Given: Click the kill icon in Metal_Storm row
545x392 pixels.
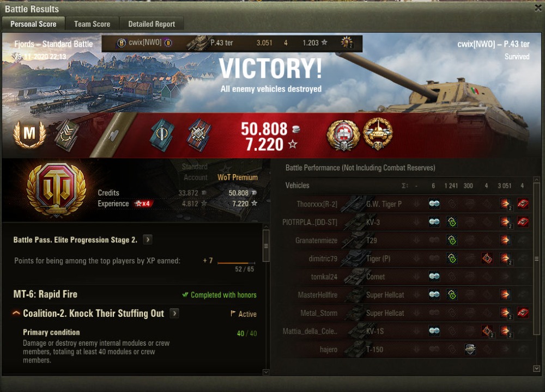Looking at the screenshot, I should [523, 313].
